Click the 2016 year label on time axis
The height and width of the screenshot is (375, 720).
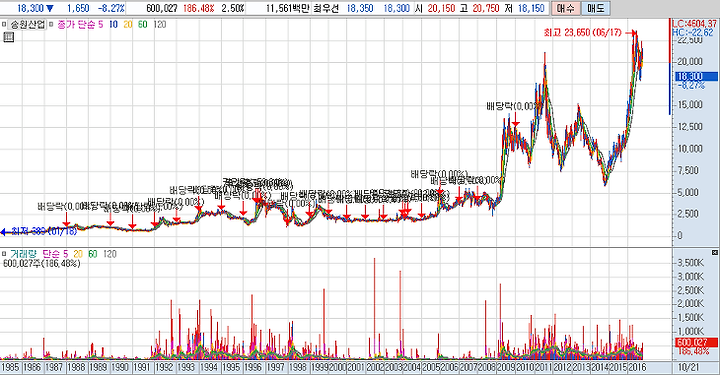(x=637, y=367)
